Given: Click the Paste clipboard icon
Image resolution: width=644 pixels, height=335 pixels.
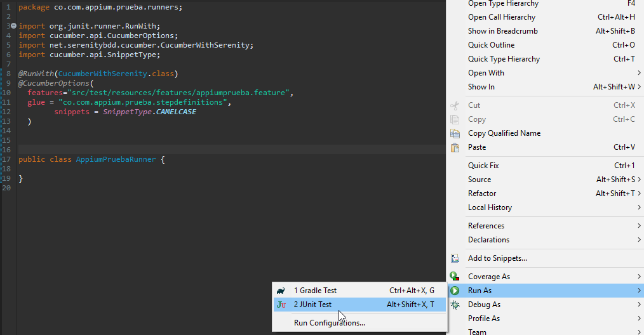Looking at the screenshot, I should 455,147.
